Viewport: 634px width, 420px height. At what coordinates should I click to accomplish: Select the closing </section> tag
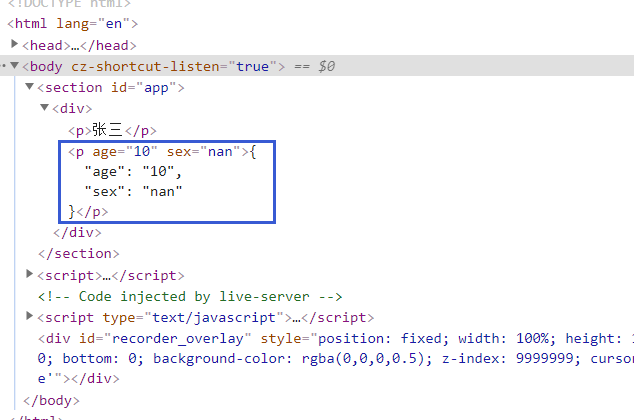79,254
